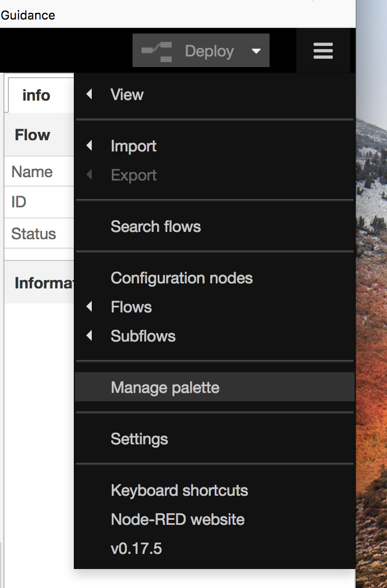Switch to the info tab
This screenshot has width=387, height=588.
point(36,95)
